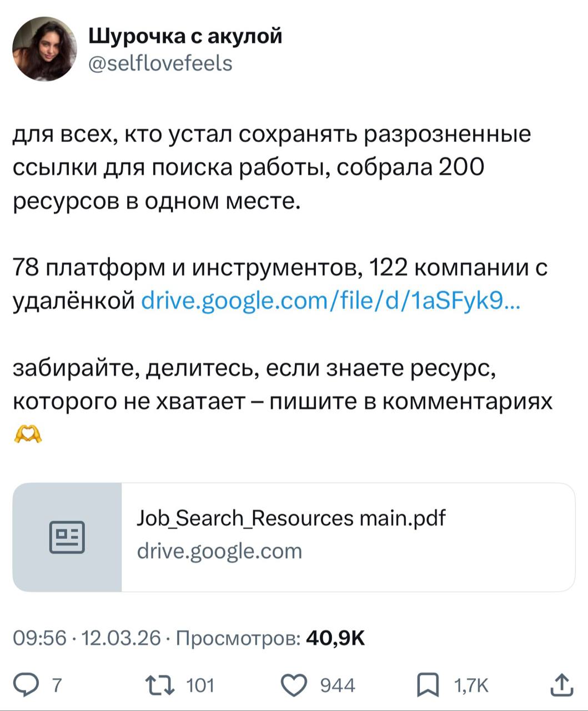
Task: Open the @selflovefeels handle
Action: point(160,63)
